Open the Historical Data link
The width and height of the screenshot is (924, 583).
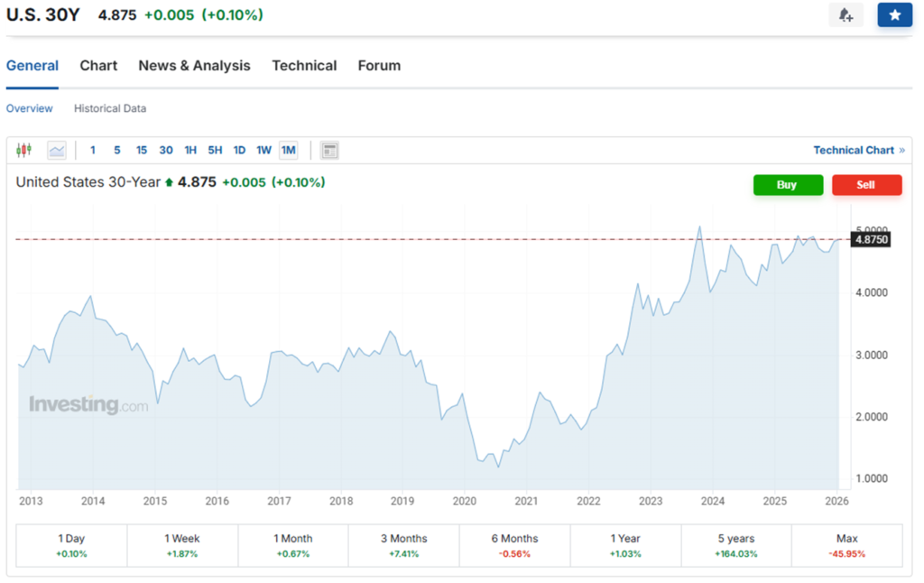[x=110, y=108]
